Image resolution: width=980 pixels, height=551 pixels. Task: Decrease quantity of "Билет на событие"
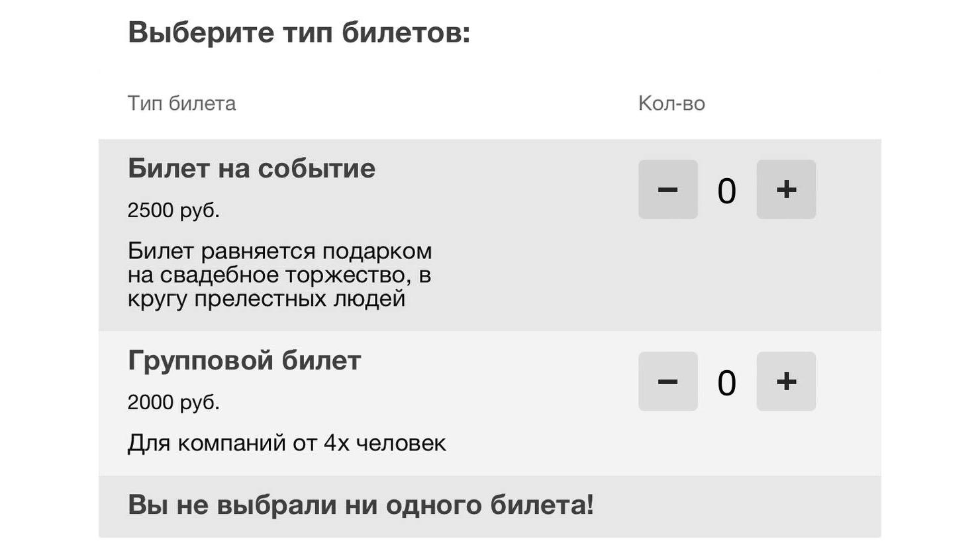click(x=667, y=189)
